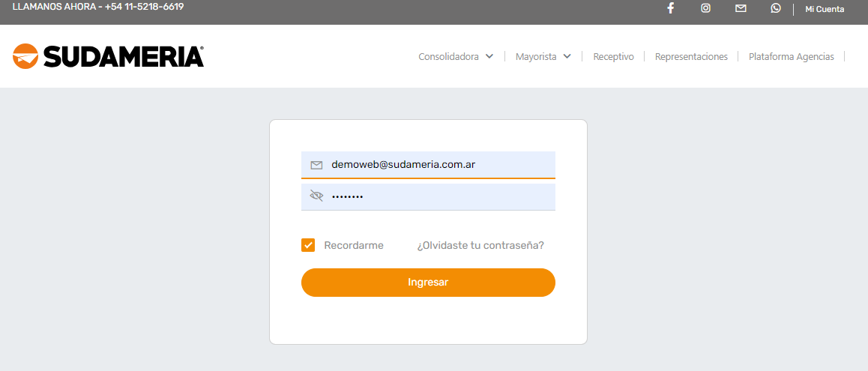
Task: Click the email envelope icon in top bar
Action: (741, 8)
